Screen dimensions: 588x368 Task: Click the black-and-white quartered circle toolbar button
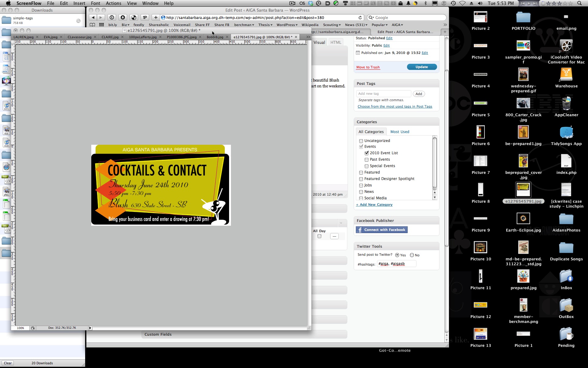pos(134,17)
